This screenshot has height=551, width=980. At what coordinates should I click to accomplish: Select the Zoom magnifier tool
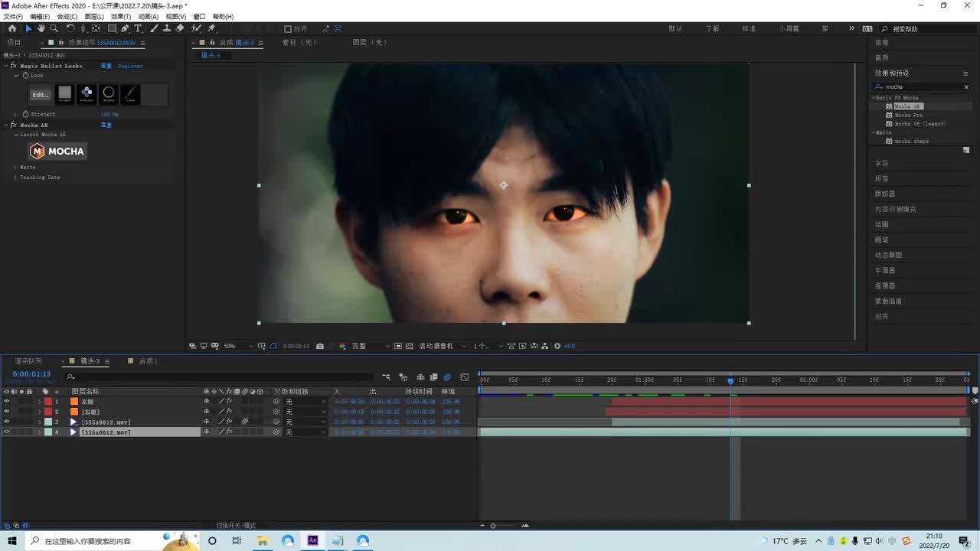[x=54, y=28]
